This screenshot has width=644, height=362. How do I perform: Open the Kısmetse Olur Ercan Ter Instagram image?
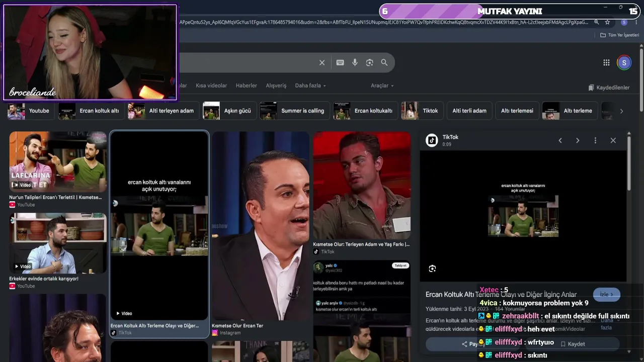click(x=261, y=226)
